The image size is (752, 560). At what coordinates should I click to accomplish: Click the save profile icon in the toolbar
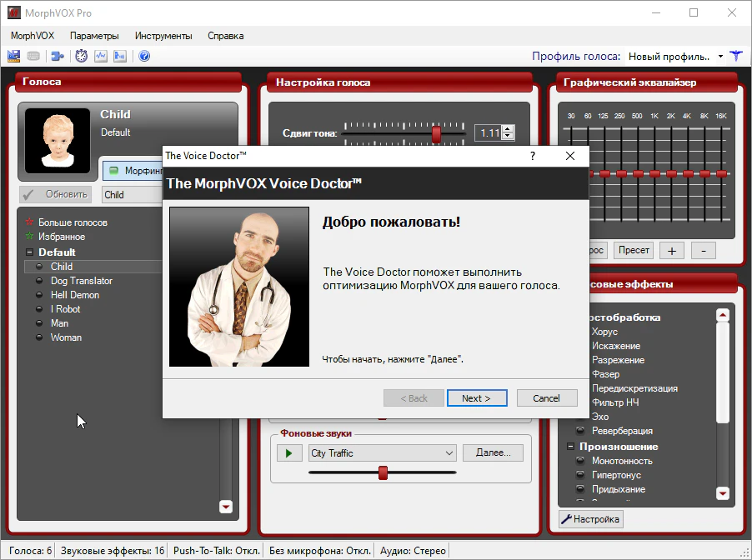pyautogui.click(x=14, y=57)
